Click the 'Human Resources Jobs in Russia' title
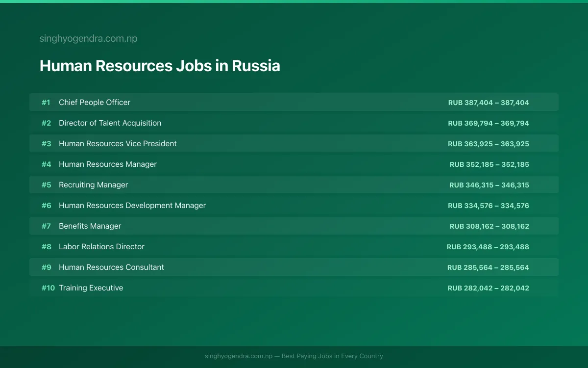 160,66
